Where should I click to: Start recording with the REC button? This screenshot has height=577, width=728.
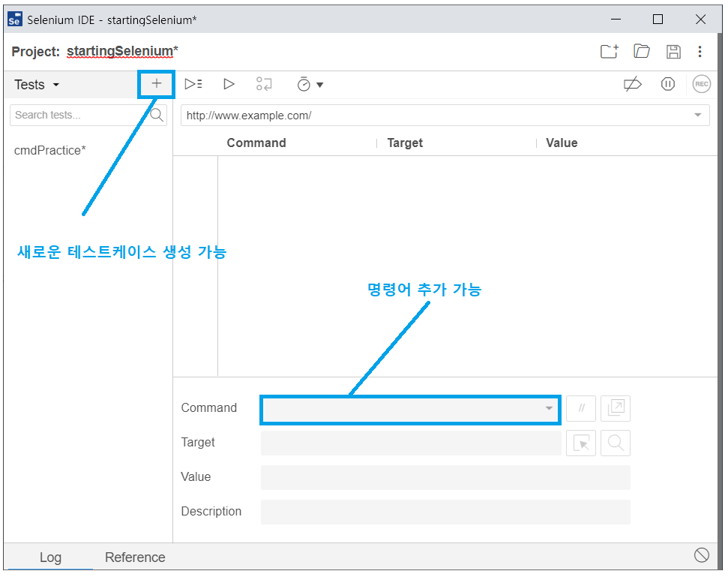[x=701, y=84]
